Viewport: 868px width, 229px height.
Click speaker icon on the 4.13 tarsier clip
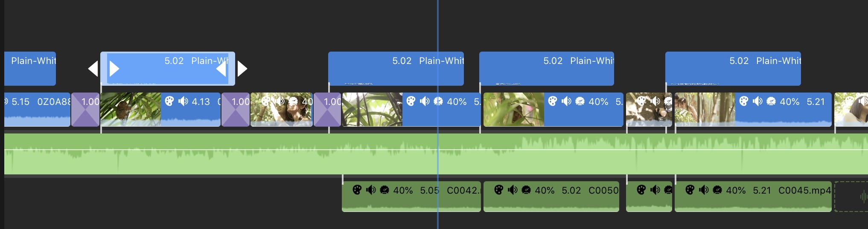point(183,101)
